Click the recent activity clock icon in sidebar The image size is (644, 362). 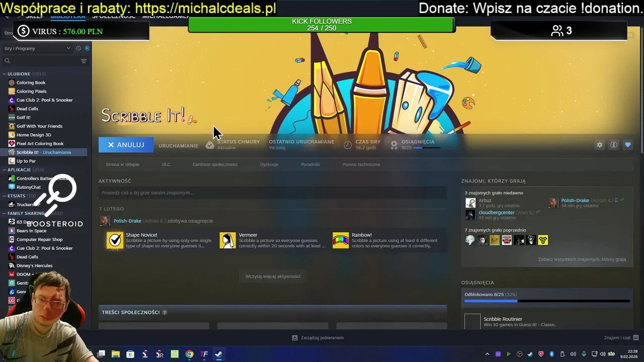(x=78, y=48)
